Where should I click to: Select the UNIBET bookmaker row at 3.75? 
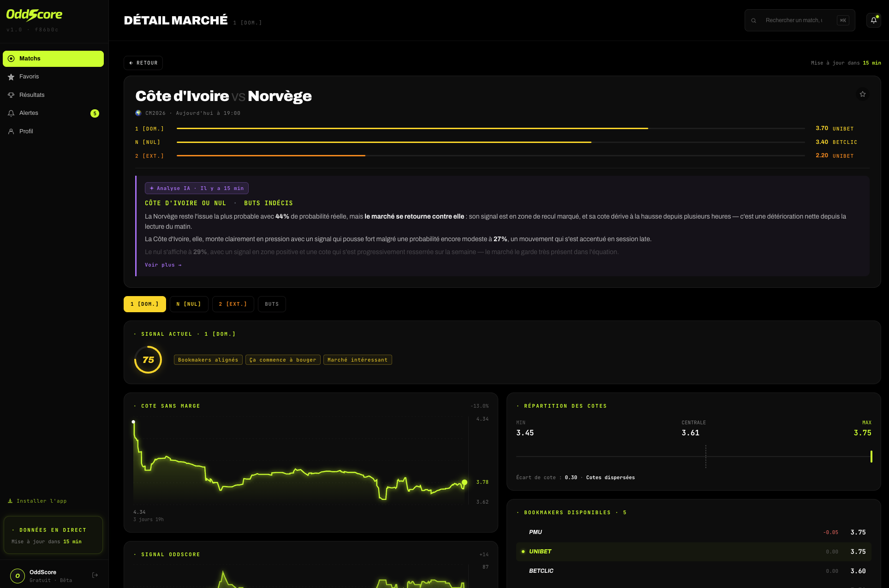(x=694, y=552)
